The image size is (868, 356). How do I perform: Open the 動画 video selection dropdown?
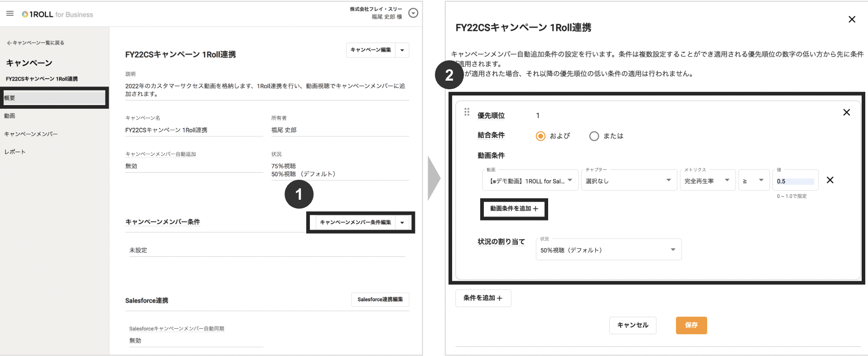[530, 180]
